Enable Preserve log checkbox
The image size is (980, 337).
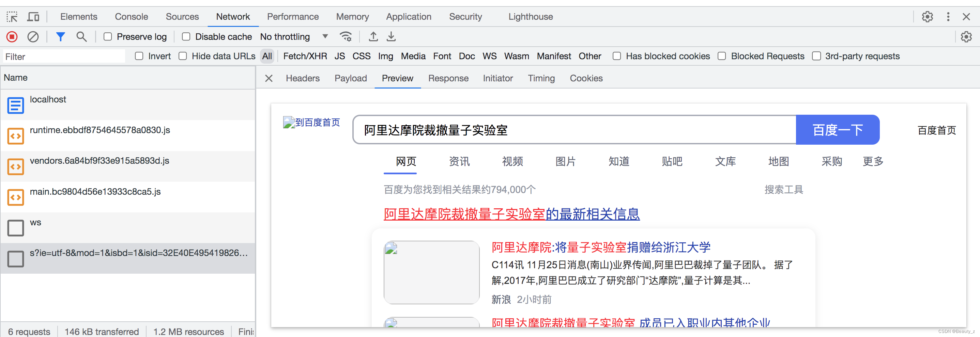click(x=108, y=37)
